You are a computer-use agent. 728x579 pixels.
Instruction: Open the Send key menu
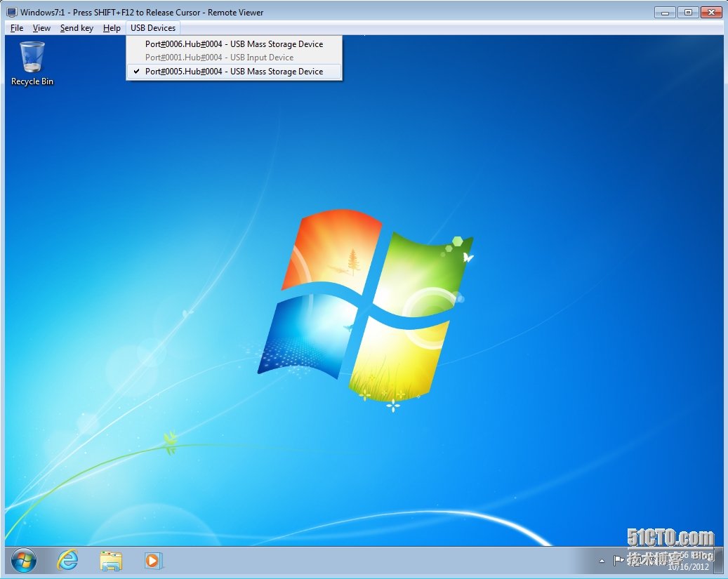77,28
